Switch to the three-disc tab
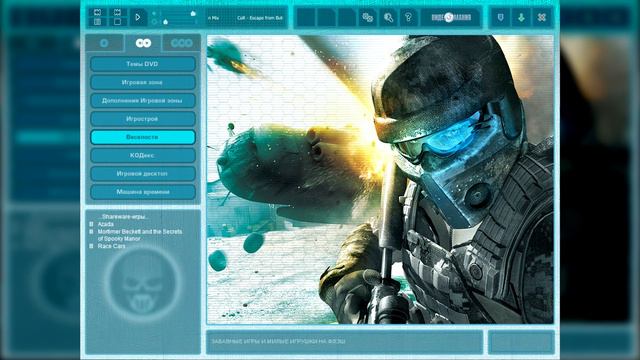This screenshot has height=360, width=640. [181, 43]
